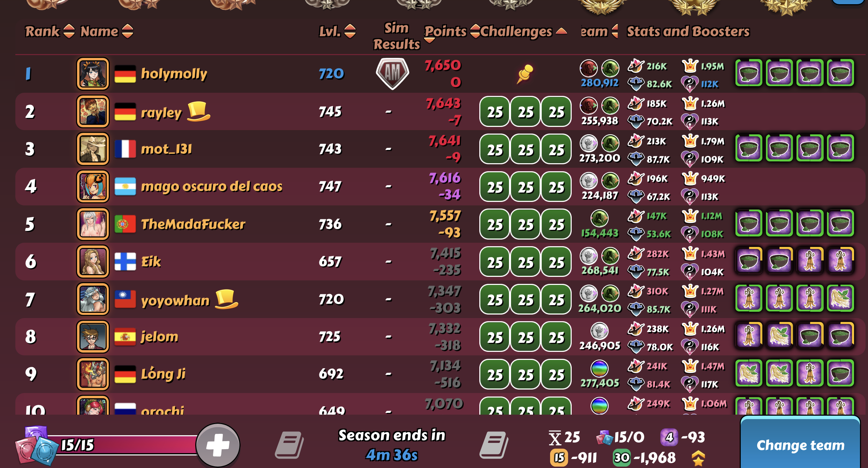Image resolution: width=868 pixels, height=468 pixels.
Task: Open the left book icon near season timer
Action: [289, 445]
